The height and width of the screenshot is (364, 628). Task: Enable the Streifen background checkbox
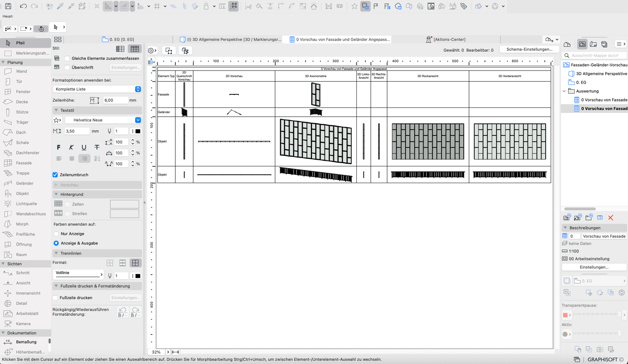point(67,214)
